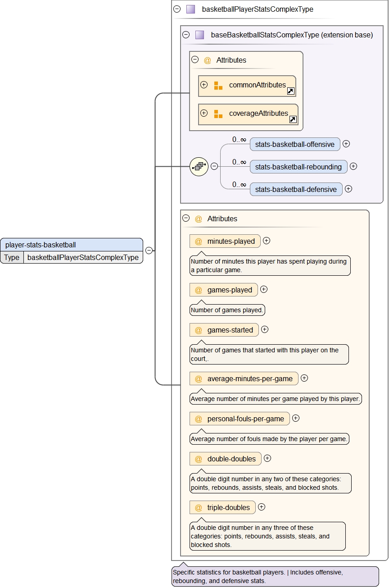The height and width of the screenshot is (588, 389).
Task: Click the @ icon on minutes-played
Action: [x=198, y=242]
